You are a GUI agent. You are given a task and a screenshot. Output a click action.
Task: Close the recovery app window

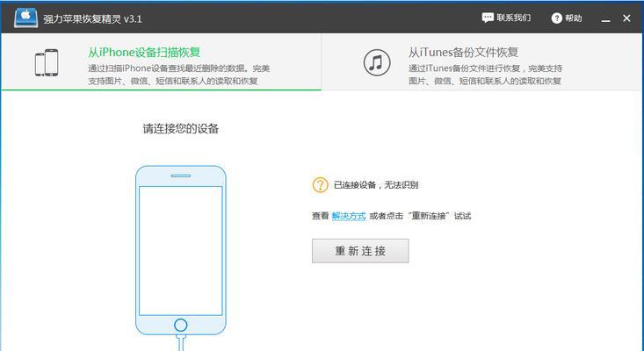pyautogui.click(x=626, y=18)
